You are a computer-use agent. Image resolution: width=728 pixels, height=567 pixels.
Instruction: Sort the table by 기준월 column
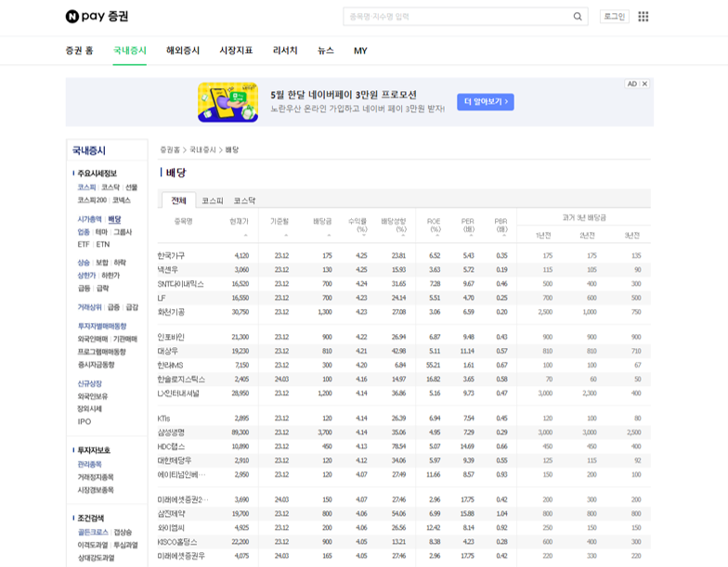(x=279, y=221)
